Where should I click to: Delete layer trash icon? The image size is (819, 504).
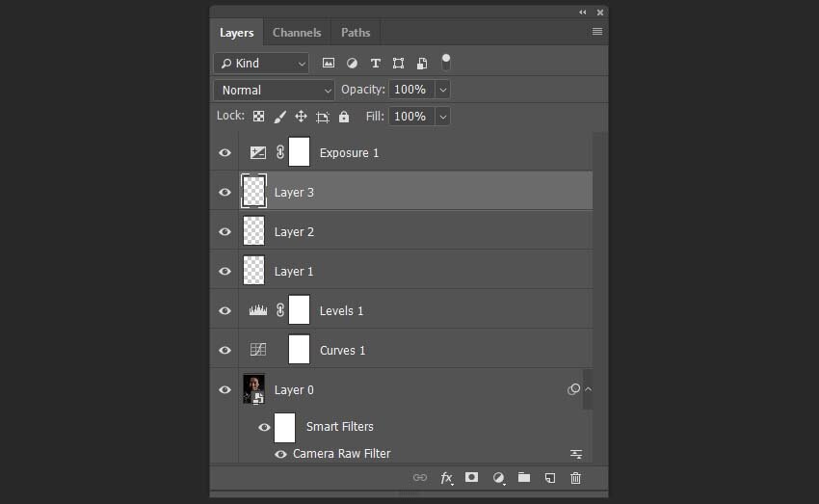tap(575, 478)
